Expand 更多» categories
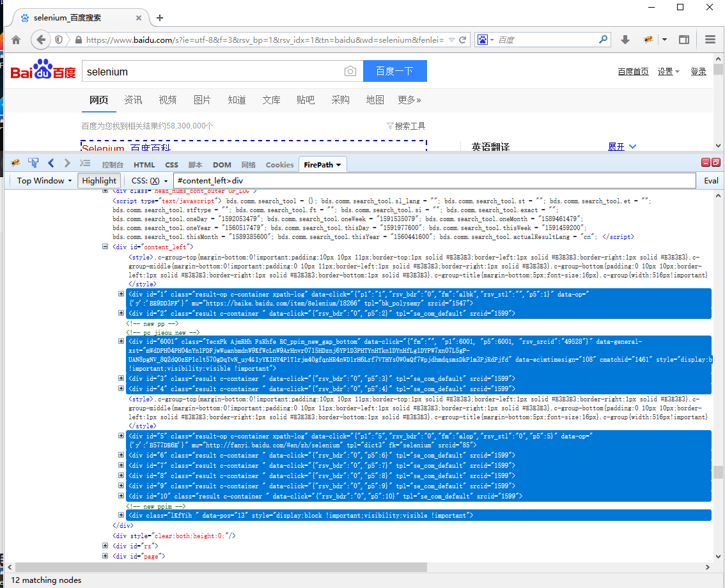725x588 pixels. pos(409,100)
